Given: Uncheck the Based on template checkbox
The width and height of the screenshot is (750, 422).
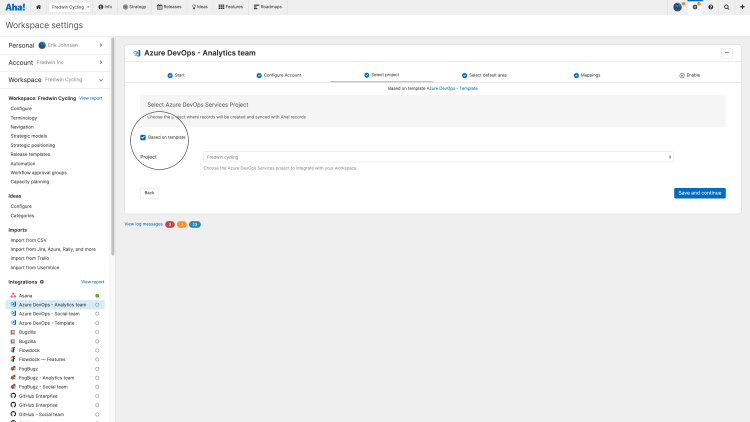Looking at the screenshot, I should [143, 137].
